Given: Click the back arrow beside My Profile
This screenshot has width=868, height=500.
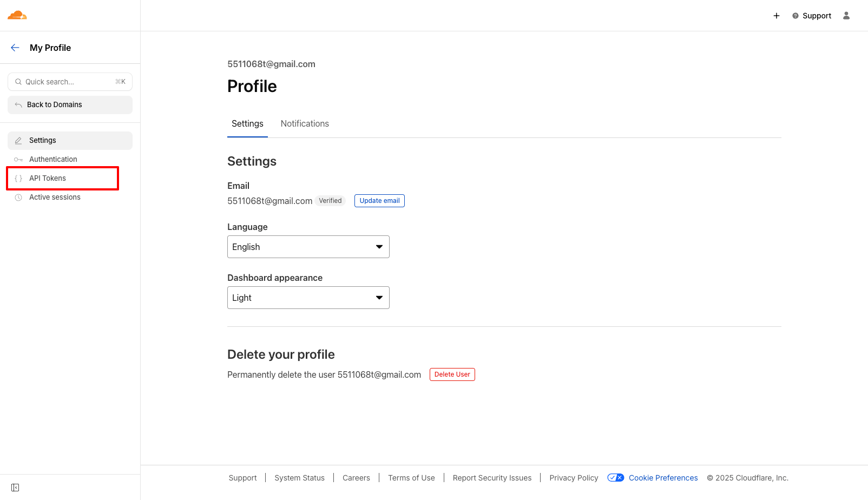Looking at the screenshot, I should pyautogui.click(x=15, y=48).
